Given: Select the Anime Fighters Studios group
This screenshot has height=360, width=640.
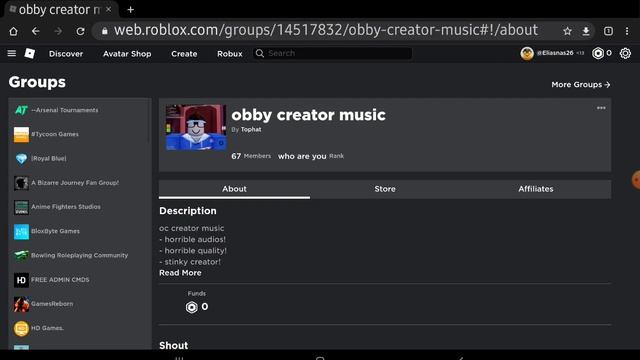Looking at the screenshot, I should (x=80, y=207).
